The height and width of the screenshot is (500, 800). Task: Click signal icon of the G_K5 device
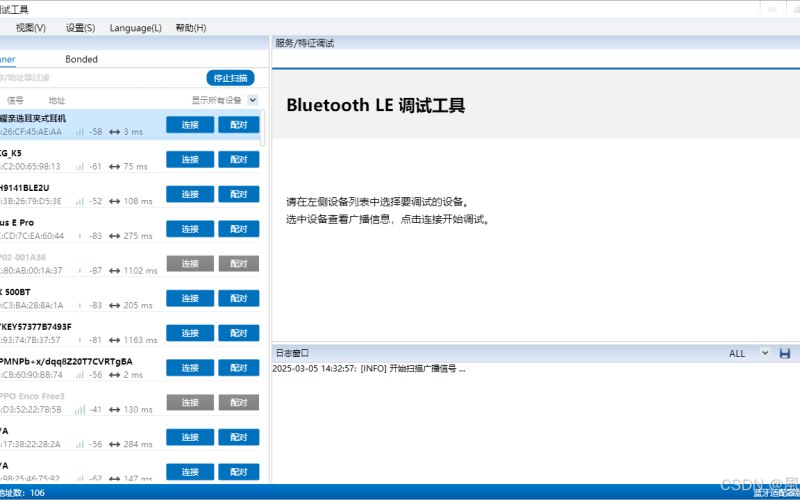click(80, 166)
